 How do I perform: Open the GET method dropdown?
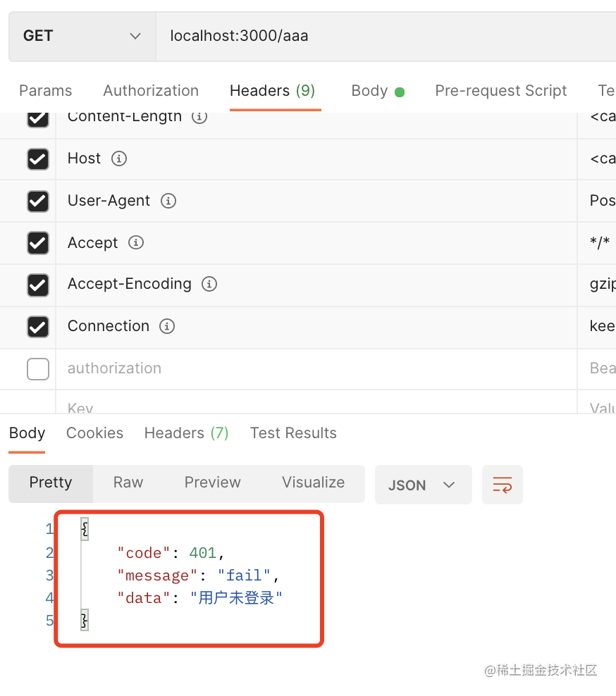[81, 36]
